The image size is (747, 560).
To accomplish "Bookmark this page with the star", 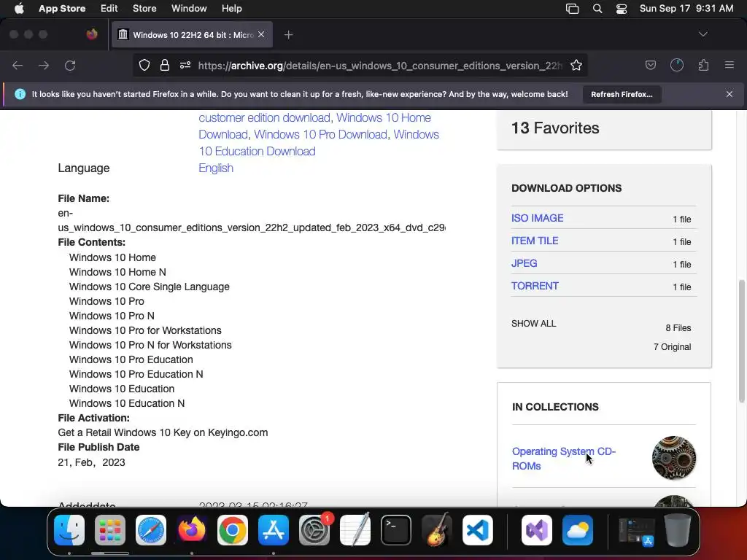I will (x=576, y=65).
